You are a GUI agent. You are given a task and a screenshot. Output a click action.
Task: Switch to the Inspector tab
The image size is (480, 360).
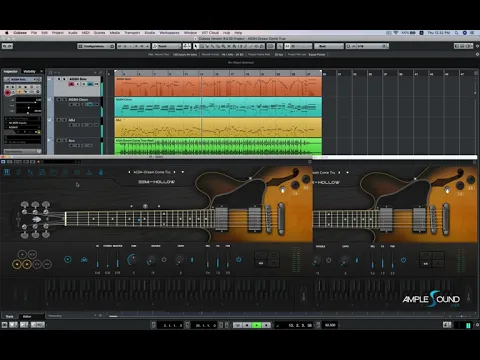[x=11, y=71]
